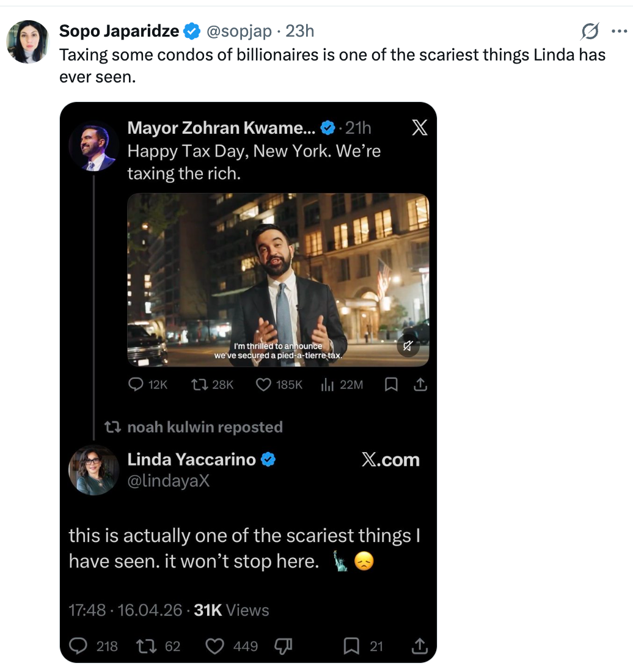Screen dimensions: 633x672
Task: Open the more options ellipsis menu
Action: pyautogui.click(x=620, y=31)
